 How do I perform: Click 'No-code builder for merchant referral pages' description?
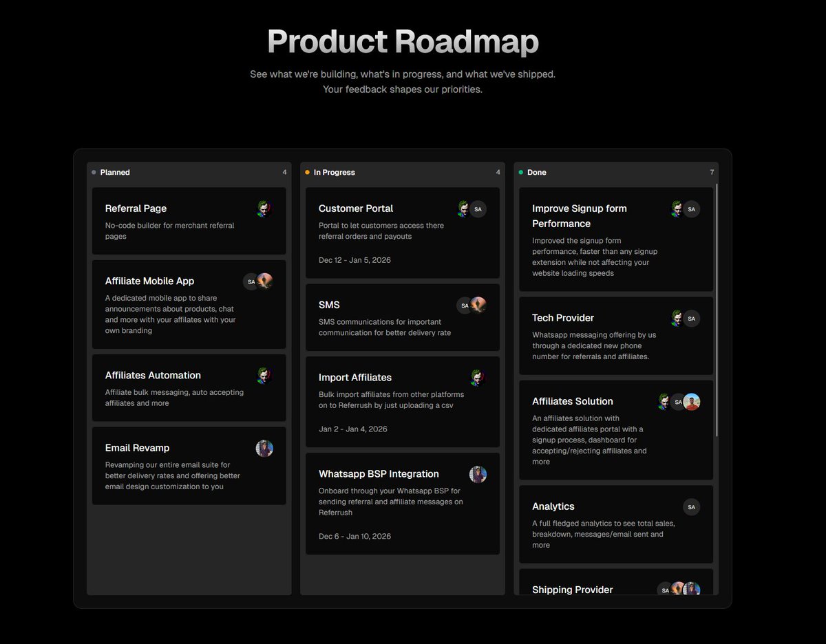click(x=170, y=231)
